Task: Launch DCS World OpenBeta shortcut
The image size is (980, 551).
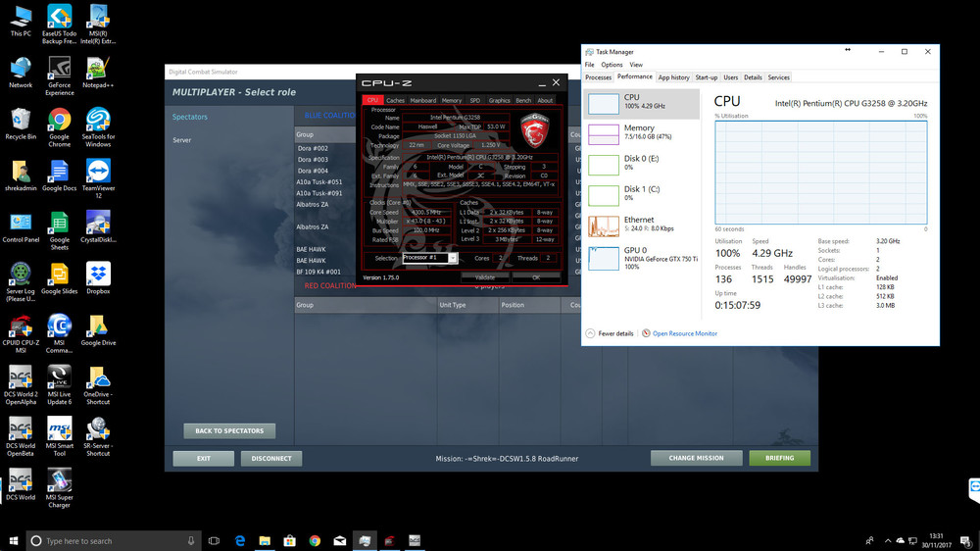Action: (x=21, y=436)
